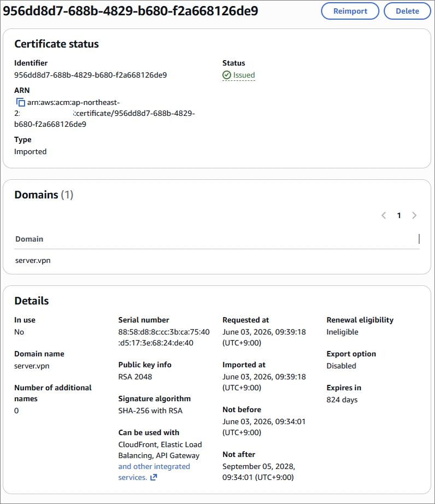Go to previous Domains page

coord(383,215)
